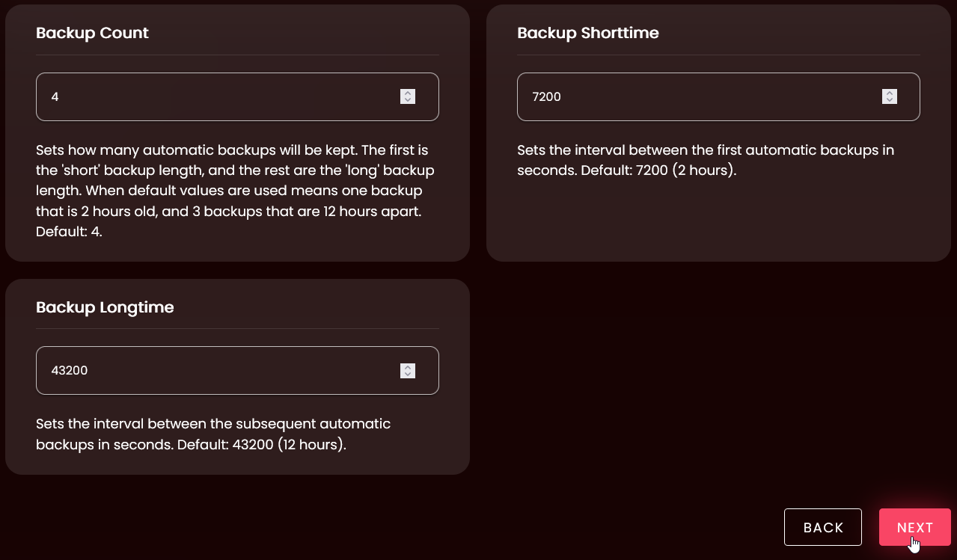Decrease Backup Longtime with the spinner

point(408,374)
